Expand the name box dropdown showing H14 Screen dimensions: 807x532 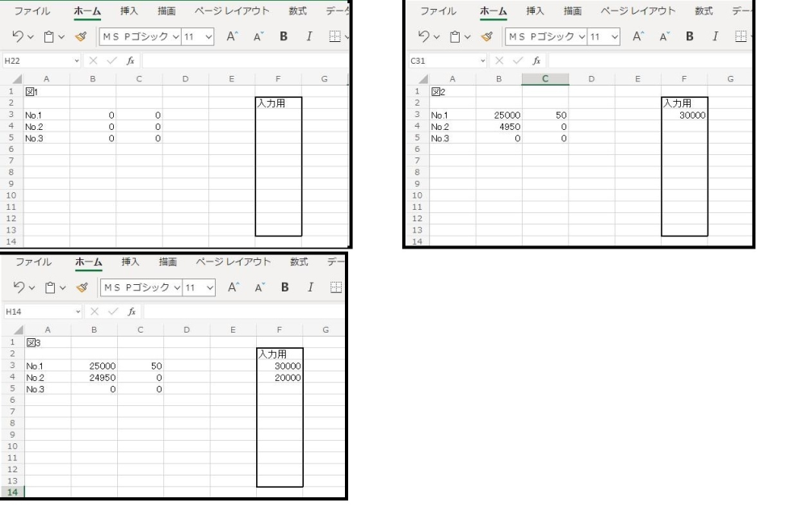tap(77, 310)
